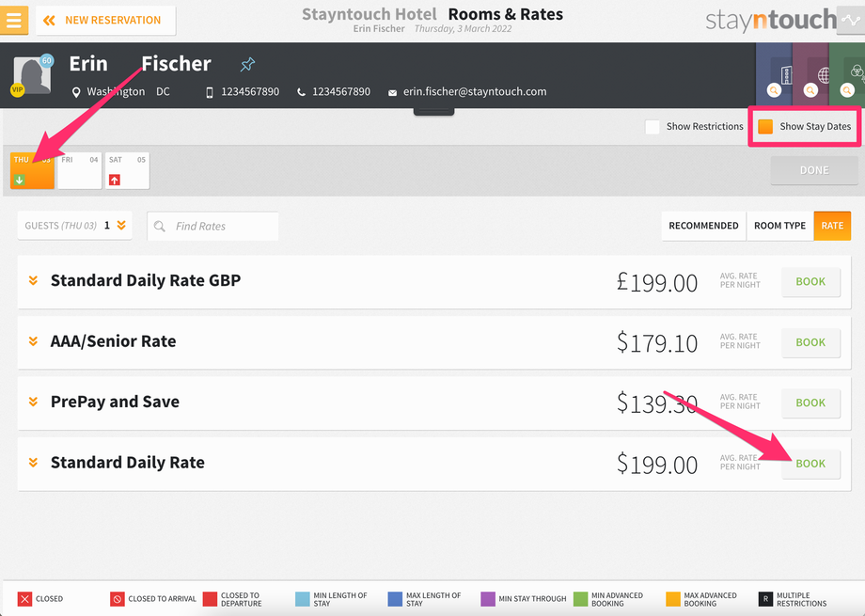Image resolution: width=865 pixels, height=616 pixels.
Task: Click the VIP badge on avatar
Action: 17,90
